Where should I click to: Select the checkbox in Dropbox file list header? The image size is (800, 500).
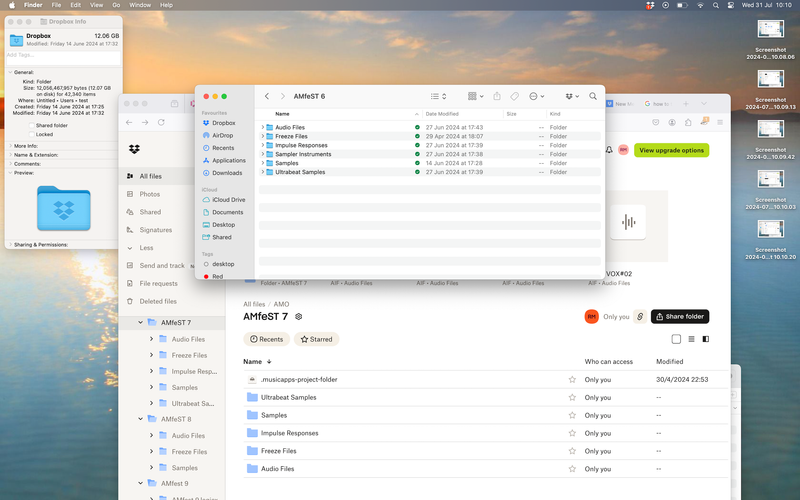[x=676, y=339]
